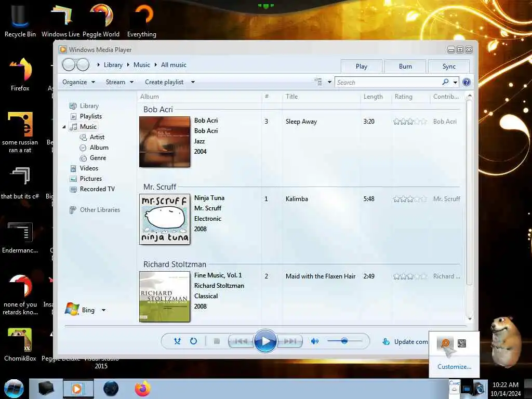Open view options dropdown arrow
This screenshot has height=399, width=532.
(x=329, y=82)
